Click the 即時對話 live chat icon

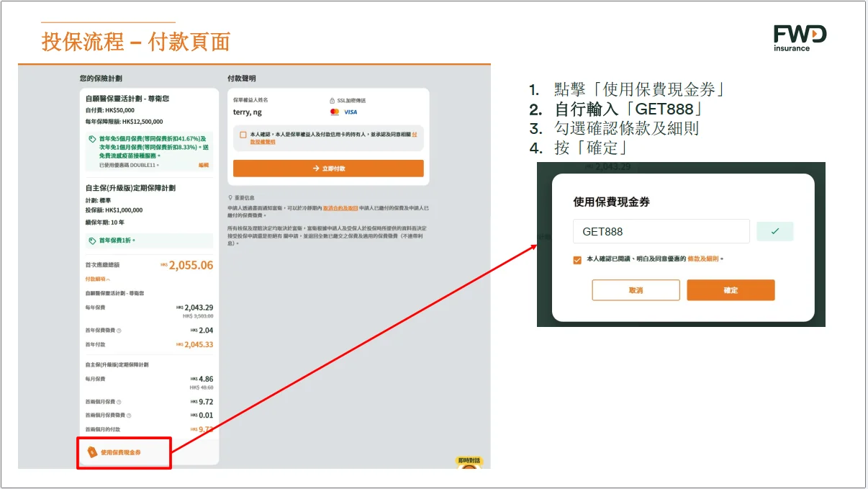tap(469, 464)
